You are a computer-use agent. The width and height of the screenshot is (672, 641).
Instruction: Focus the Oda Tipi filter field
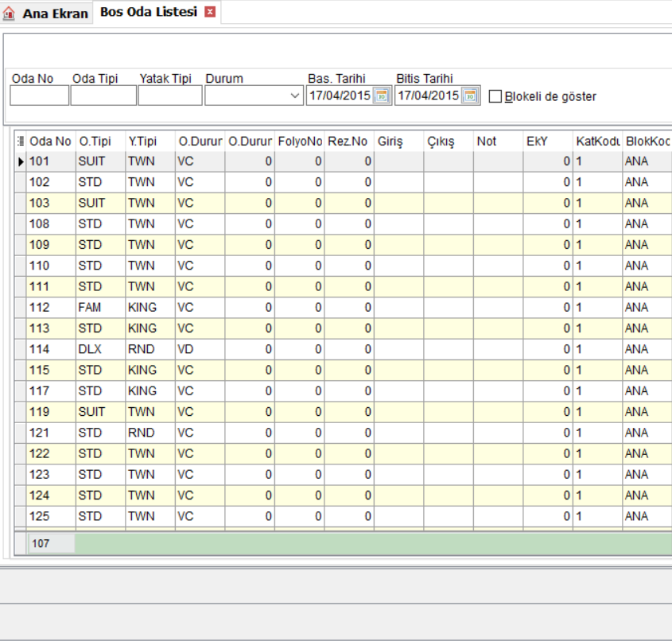tap(103, 95)
